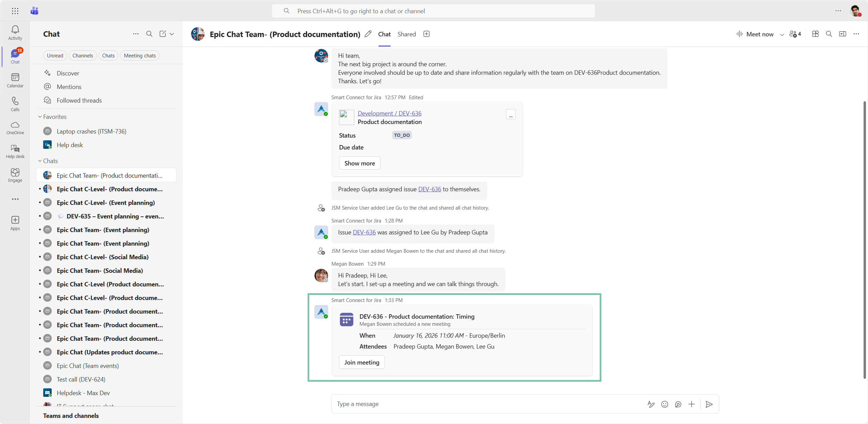This screenshot has width=868, height=424.
Task: Open the Meet now dropdown arrow
Action: tap(782, 34)
